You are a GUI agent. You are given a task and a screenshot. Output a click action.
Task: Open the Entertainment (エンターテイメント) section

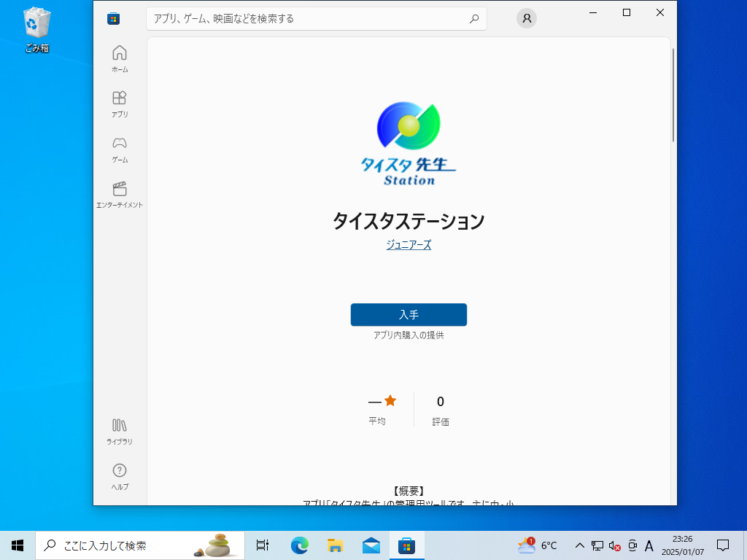point(120,194)
